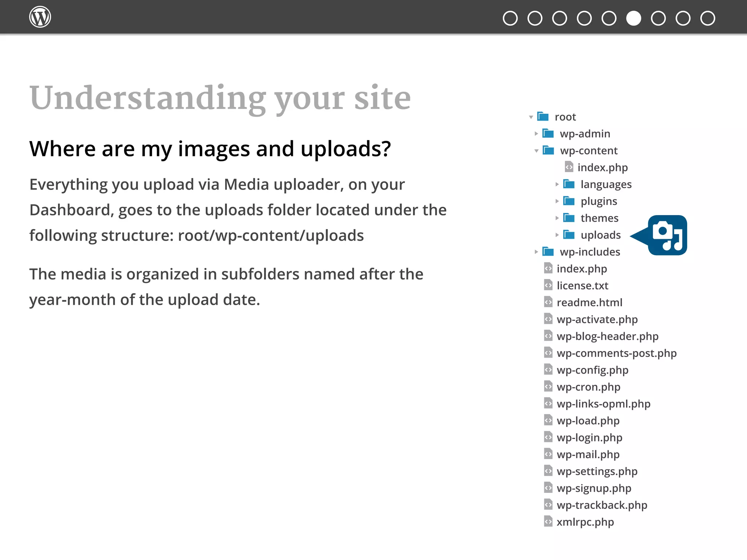This screenshot has height=560, width=747.
Task: Click the wp-load.php file icon
Action: [x=548, y=420]
